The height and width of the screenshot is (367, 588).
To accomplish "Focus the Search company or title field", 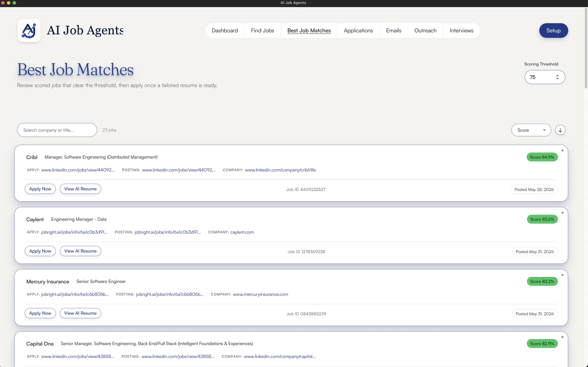I will point(57,130).
